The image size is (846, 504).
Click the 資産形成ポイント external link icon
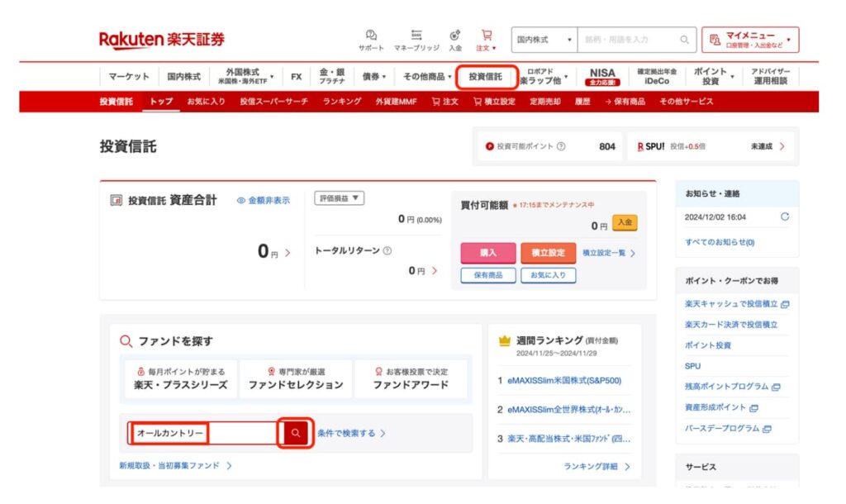(x=753, y=408)
